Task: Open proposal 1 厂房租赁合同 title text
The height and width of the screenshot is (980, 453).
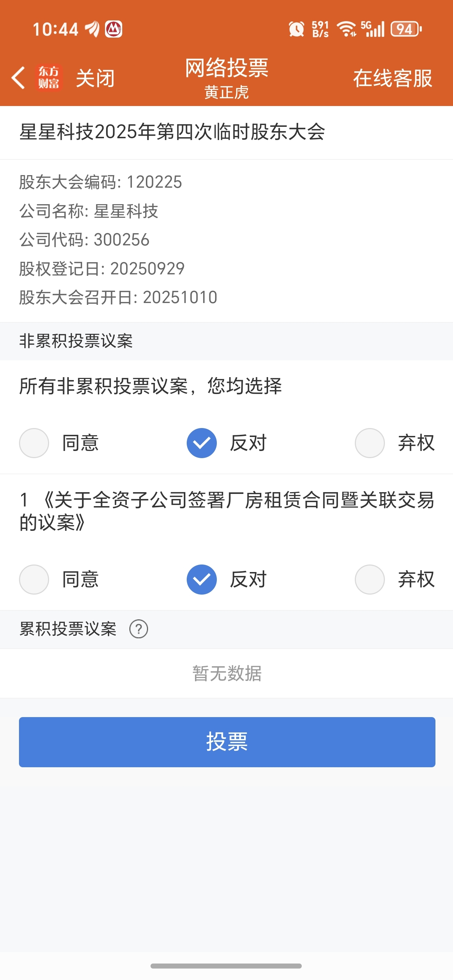Action: [227, 511]
